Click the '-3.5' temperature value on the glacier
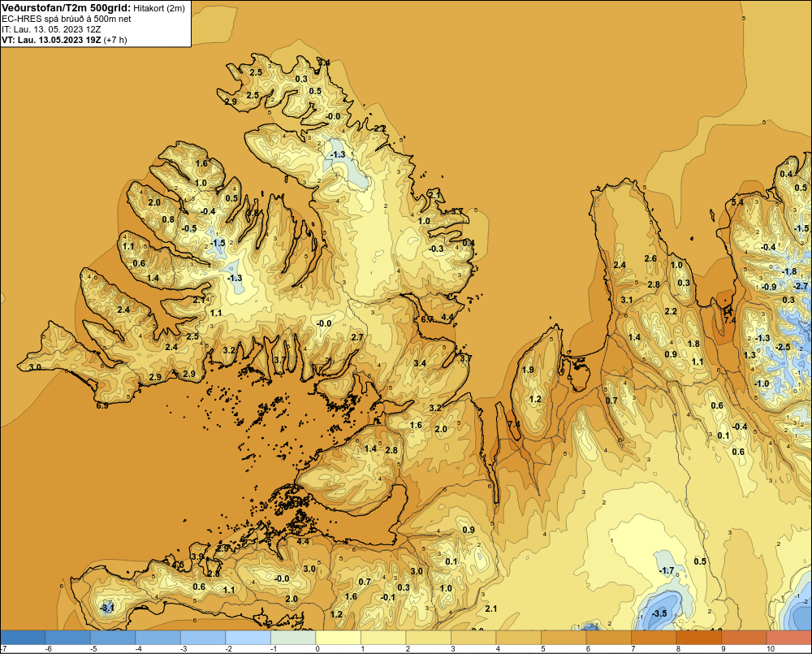The height and width of the screenshot is (654, 812). (659, 613)
